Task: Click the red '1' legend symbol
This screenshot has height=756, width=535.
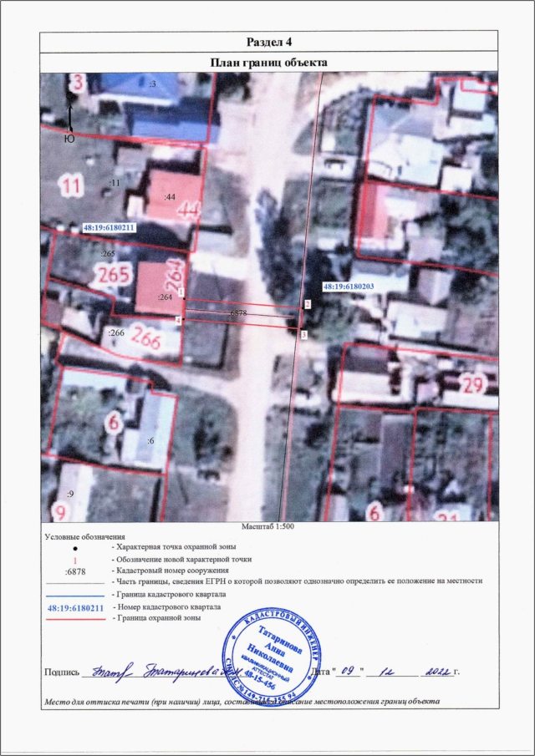Action: 75,558
